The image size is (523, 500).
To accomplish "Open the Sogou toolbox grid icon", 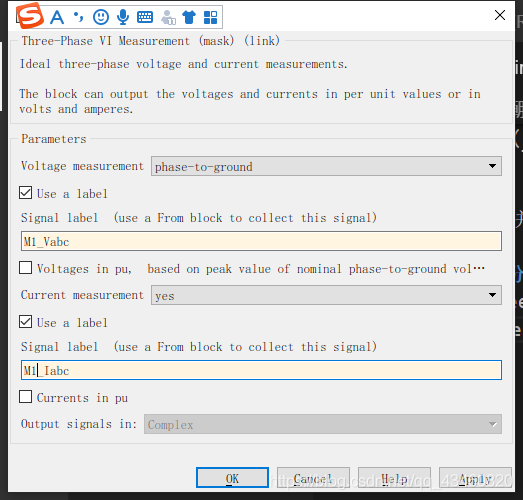I will [x=210, y=17].
